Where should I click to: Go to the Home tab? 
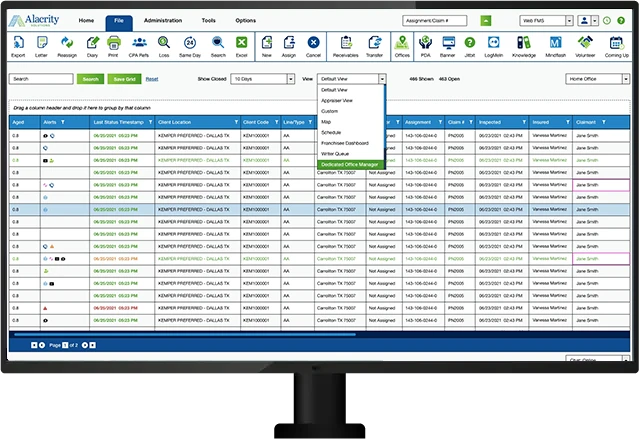(x=86, y=20)
